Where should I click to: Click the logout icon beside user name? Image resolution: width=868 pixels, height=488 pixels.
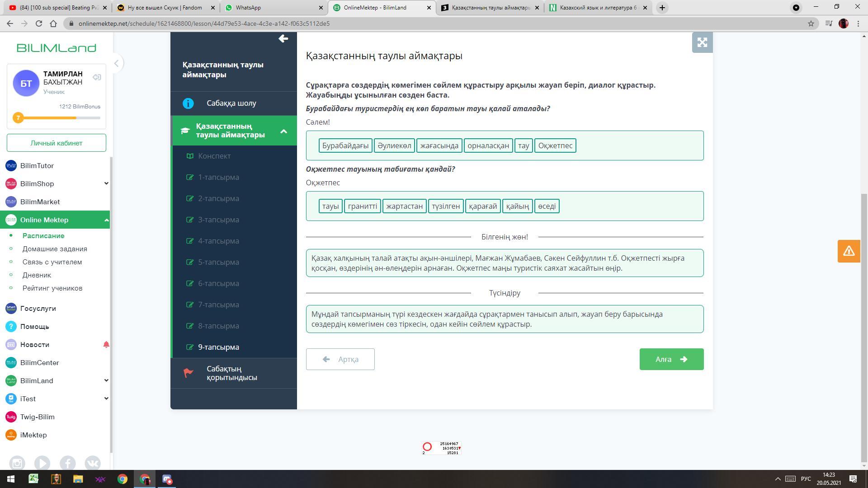click(97, 78)
